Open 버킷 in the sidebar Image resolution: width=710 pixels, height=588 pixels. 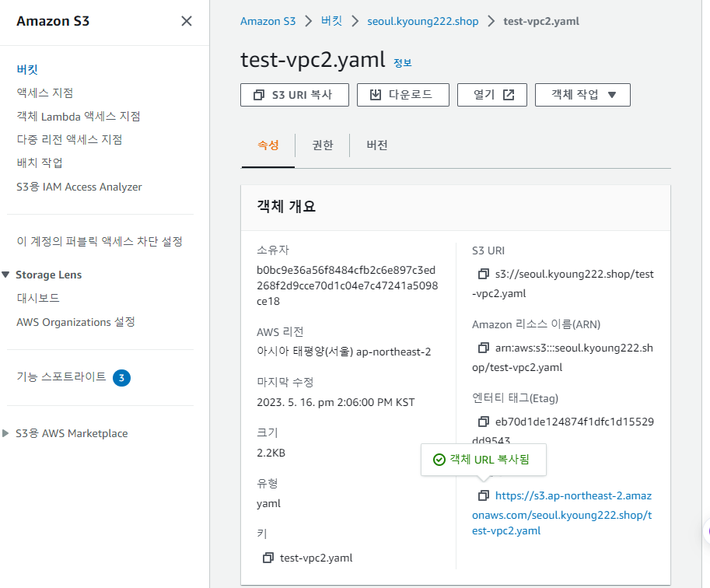point(27,69)
